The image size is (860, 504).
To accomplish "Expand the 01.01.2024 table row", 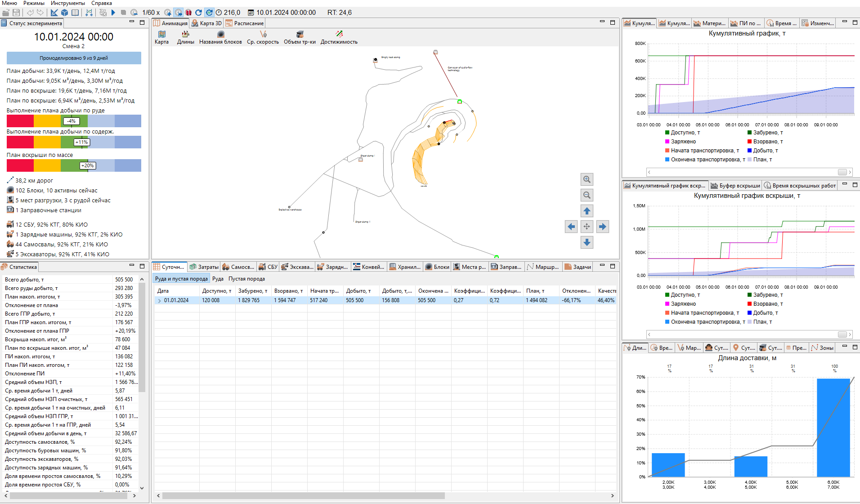I will (x=159, y=300).
